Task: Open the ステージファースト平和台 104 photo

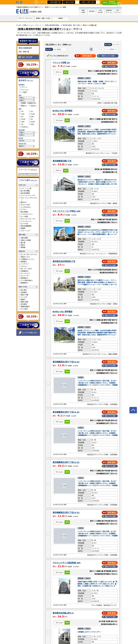Action: point(64,234)
